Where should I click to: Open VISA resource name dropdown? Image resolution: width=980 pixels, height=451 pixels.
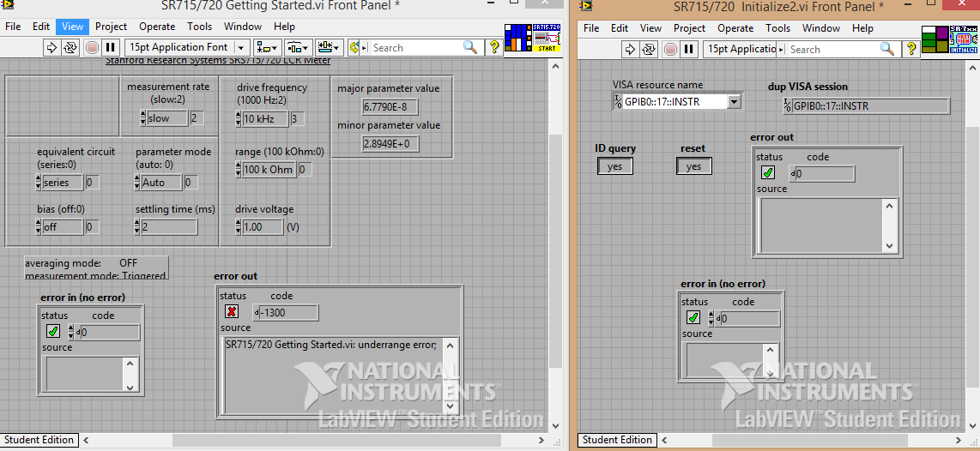735,101
